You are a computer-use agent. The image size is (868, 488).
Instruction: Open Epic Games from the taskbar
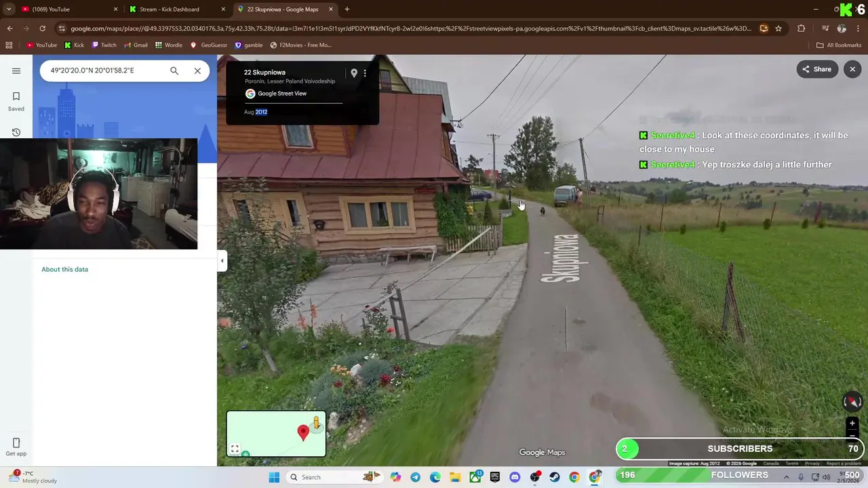(x=495, y=477)
